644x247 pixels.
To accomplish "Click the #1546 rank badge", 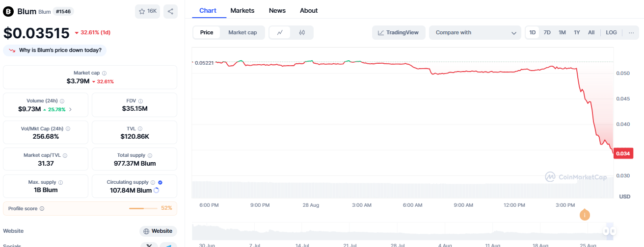I will point(63,11).
